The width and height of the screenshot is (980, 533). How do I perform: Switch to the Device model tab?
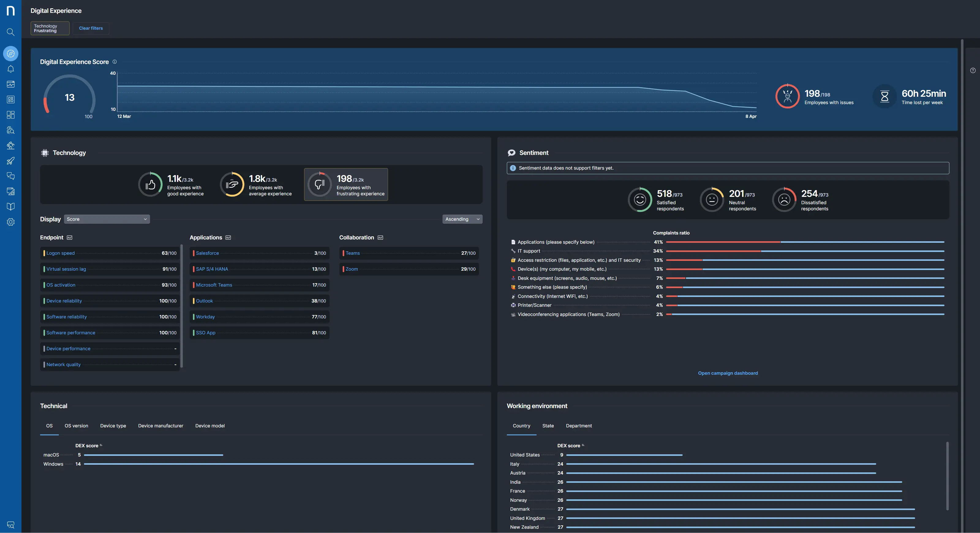coord(210,426)
